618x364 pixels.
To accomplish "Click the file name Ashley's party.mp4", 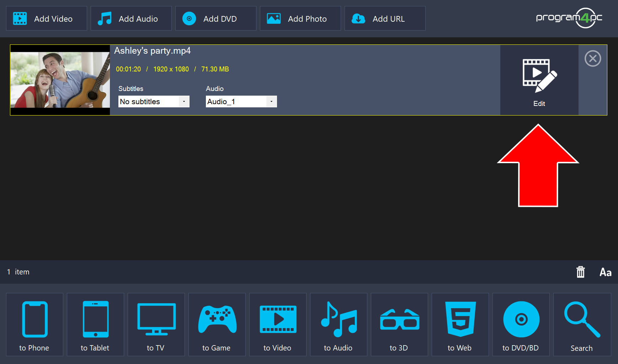I will point(152,51).
